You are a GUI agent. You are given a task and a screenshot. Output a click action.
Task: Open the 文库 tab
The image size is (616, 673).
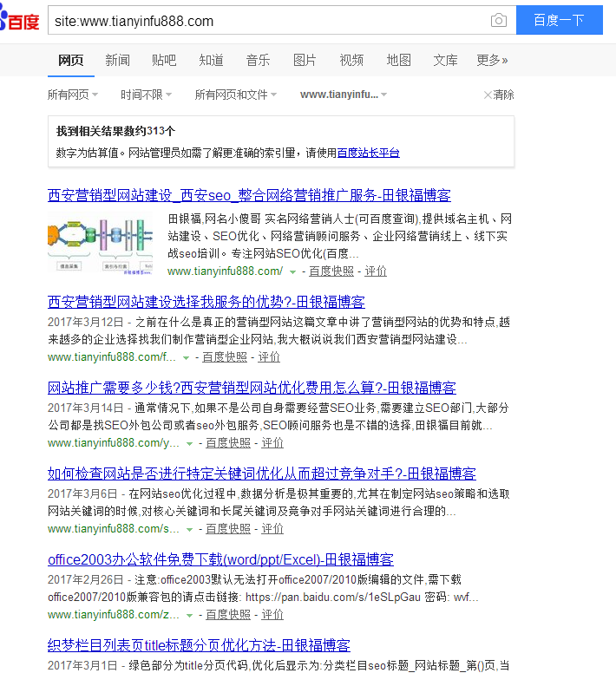[x=446, y=60]
